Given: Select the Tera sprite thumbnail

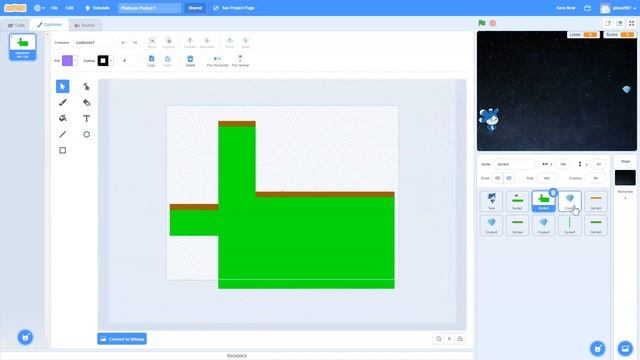Looking at the screenshot, I should [x=491, y=201].
